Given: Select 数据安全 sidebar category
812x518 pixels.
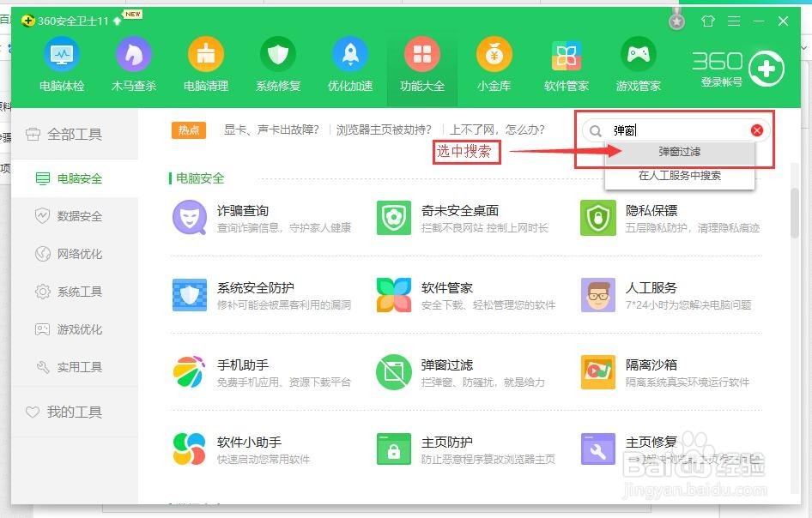Looking at the screenshot, I should pos(75,216).
